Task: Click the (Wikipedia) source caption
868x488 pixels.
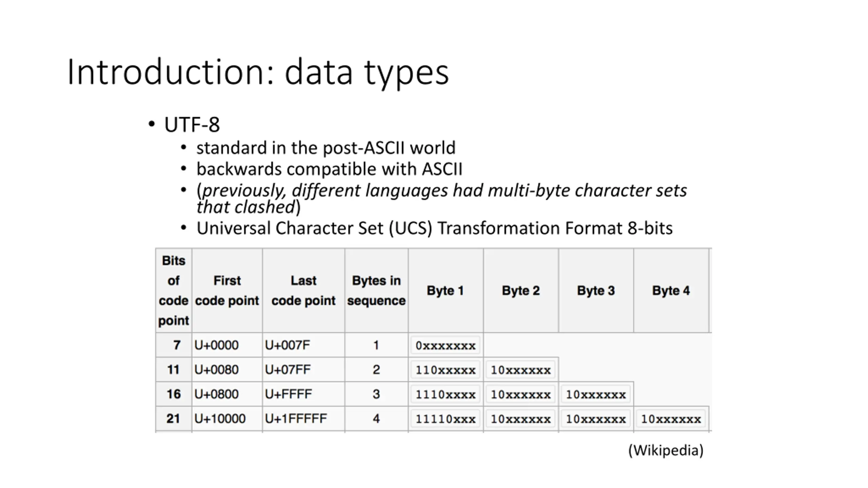Action: (x=666, y=450)
